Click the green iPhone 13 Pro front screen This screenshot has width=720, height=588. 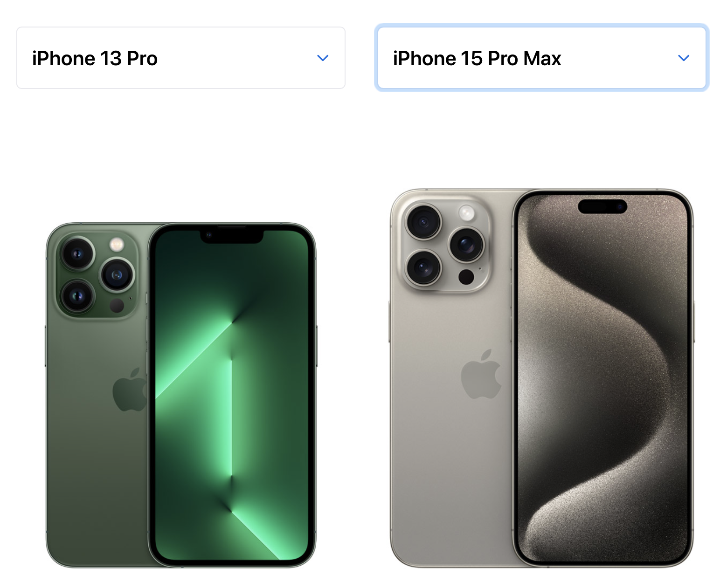pos(232,395)
